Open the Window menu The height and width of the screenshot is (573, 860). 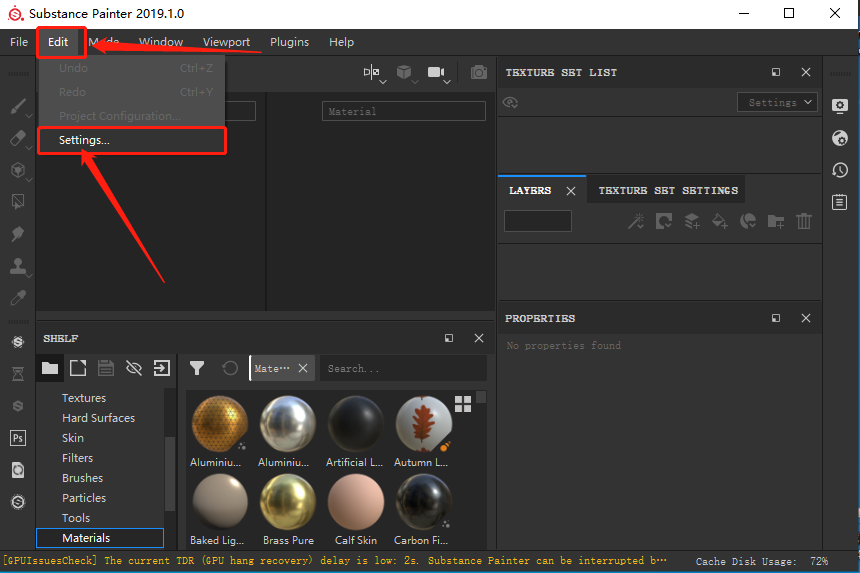click(161, 42)
